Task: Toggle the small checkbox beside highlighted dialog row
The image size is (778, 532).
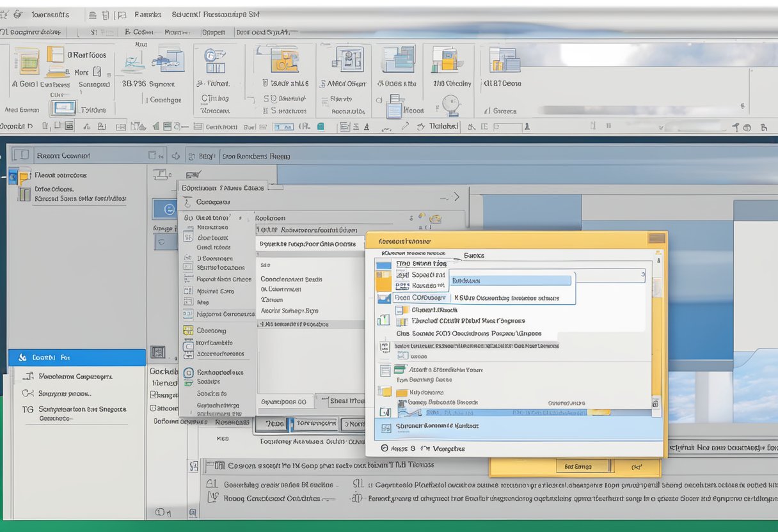Action: [x=385, y=412]
